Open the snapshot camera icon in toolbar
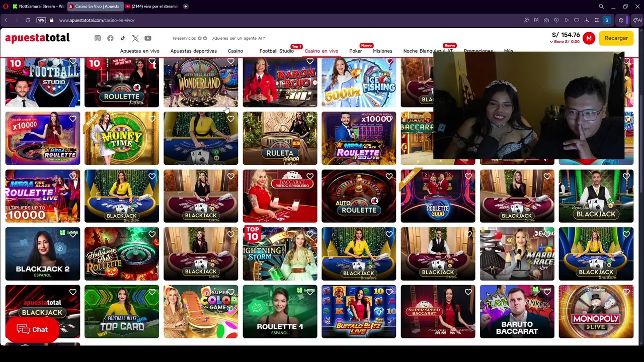The height and width of the screenshot is (362, 644). [x=546, y=20]
